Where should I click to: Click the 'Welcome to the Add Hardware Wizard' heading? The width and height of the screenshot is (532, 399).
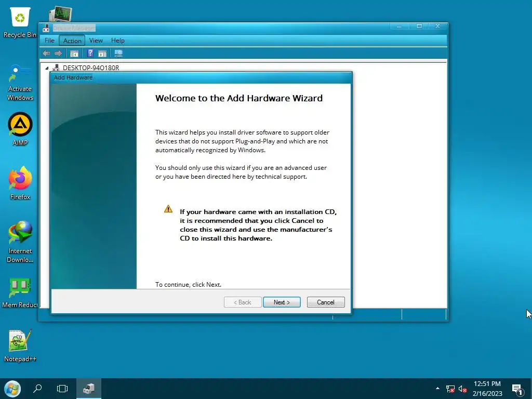(x=239, y=98)
